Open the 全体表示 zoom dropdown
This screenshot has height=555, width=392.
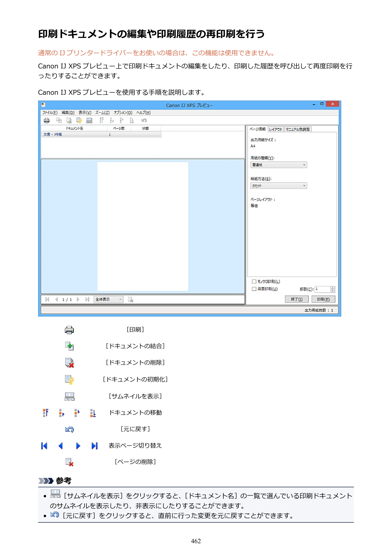tap(108, 299)
